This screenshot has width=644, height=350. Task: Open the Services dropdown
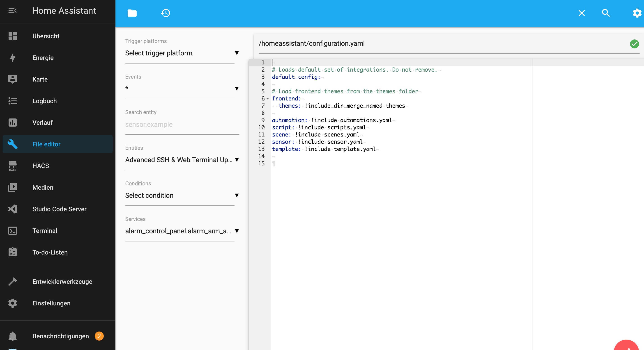(182, 231)
